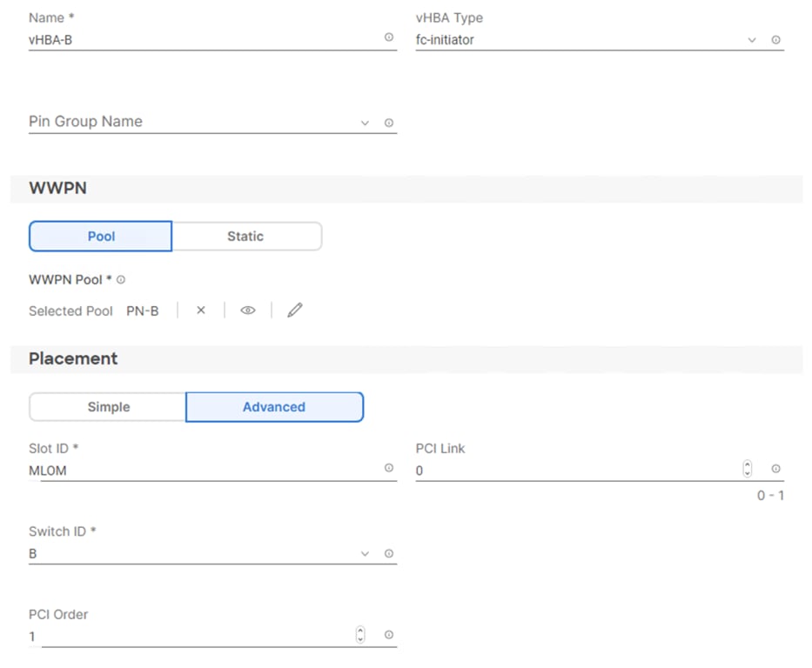
Task: Open the Switch ID dropdown
Action: (364, 553)
